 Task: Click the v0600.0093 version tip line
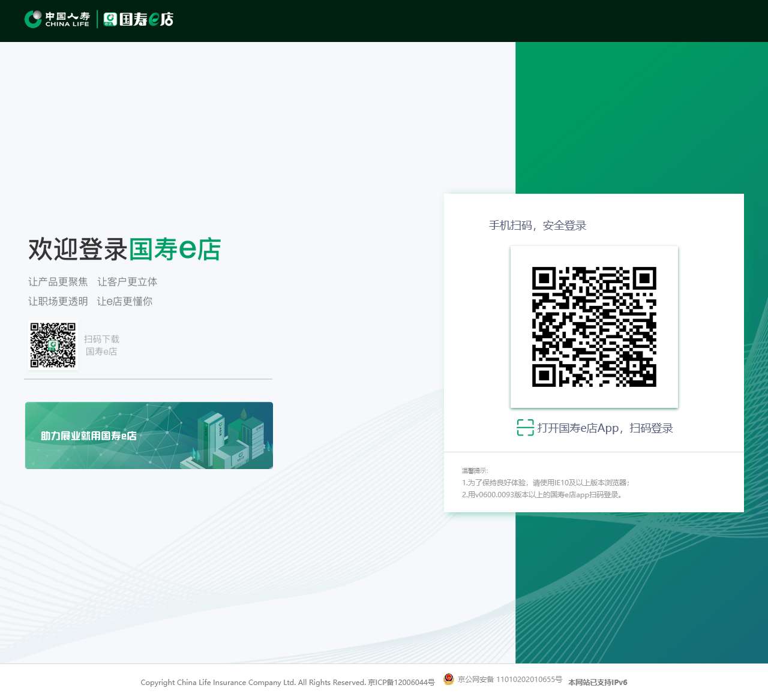(543, 495)
